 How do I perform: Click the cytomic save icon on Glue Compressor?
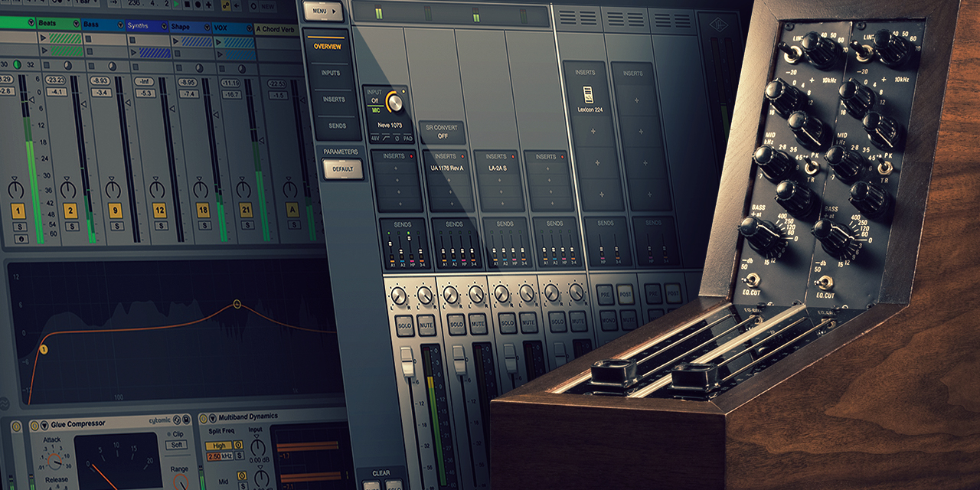pyautogui.click(x=186, y=420)
